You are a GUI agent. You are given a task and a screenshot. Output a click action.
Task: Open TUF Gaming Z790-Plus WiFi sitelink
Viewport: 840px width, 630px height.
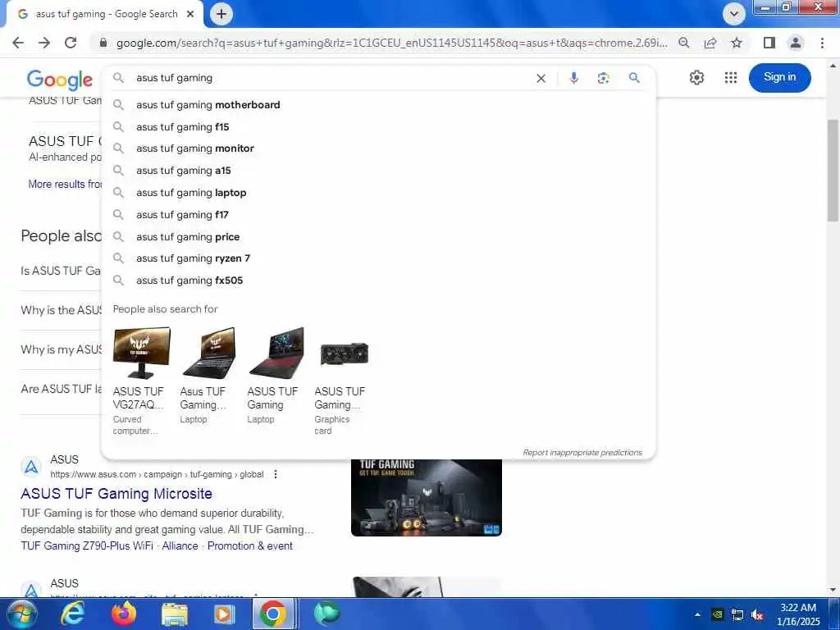(87, 546)
